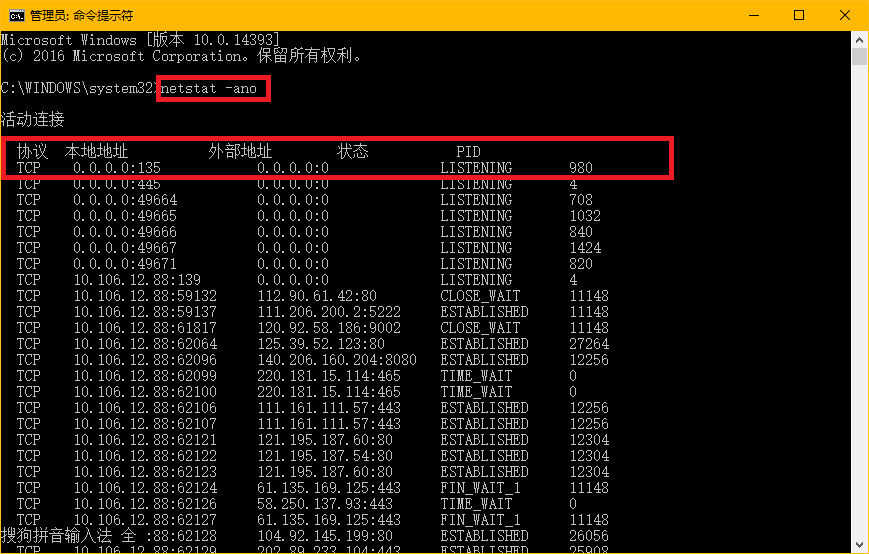This screenshot has width=869, height=554.
Task: Click local address 10.106.12.88:62124
Action: click(145, 489)
